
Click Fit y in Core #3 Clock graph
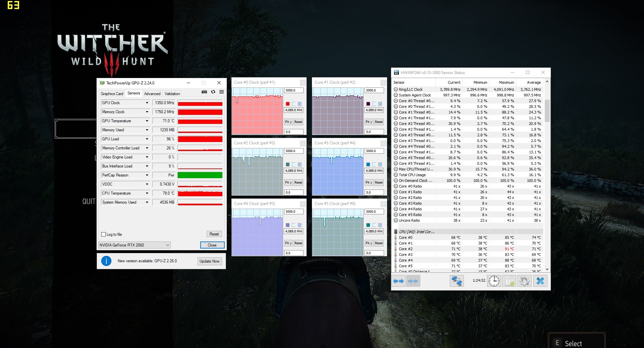pyautogui.click(x=369, y=183)
